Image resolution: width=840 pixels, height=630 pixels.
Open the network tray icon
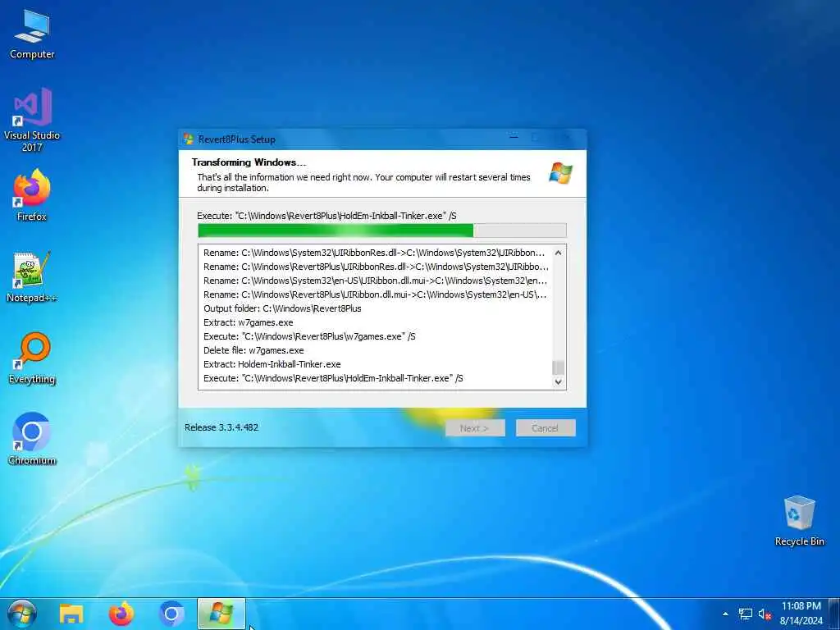point(745,614)
